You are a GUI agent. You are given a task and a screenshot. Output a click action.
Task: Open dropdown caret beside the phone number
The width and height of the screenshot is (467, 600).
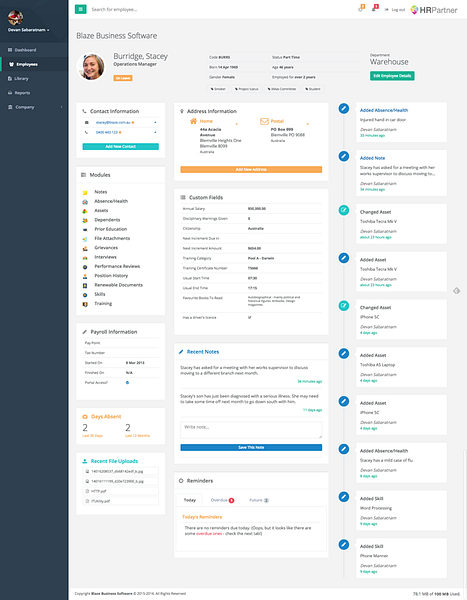155,132
